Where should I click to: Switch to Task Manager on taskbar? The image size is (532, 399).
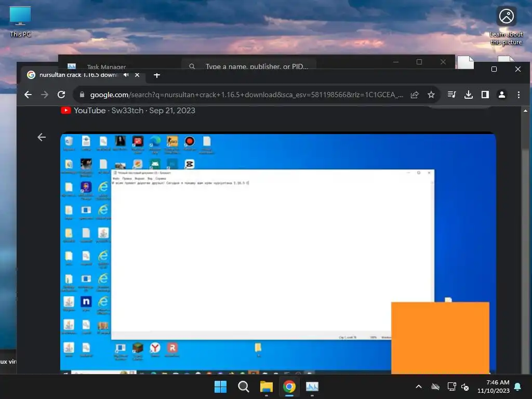click(x=312, y=387)
